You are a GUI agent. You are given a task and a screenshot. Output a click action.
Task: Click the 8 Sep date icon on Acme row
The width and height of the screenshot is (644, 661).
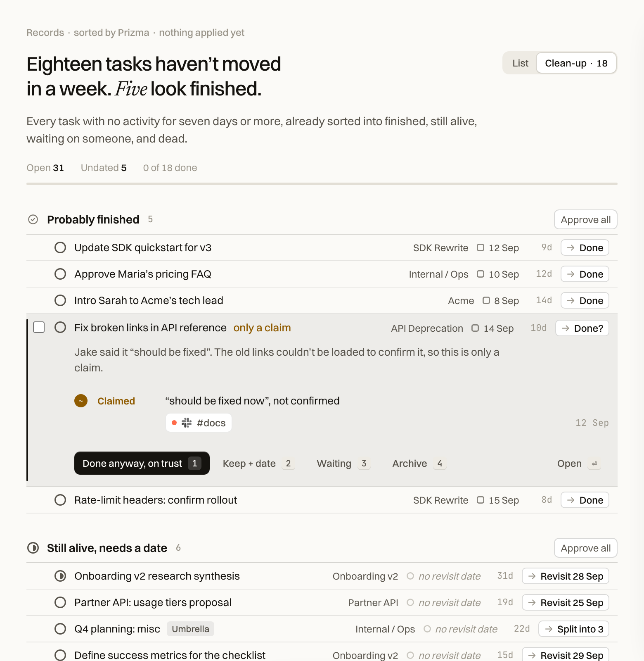[x=486, y=300]
